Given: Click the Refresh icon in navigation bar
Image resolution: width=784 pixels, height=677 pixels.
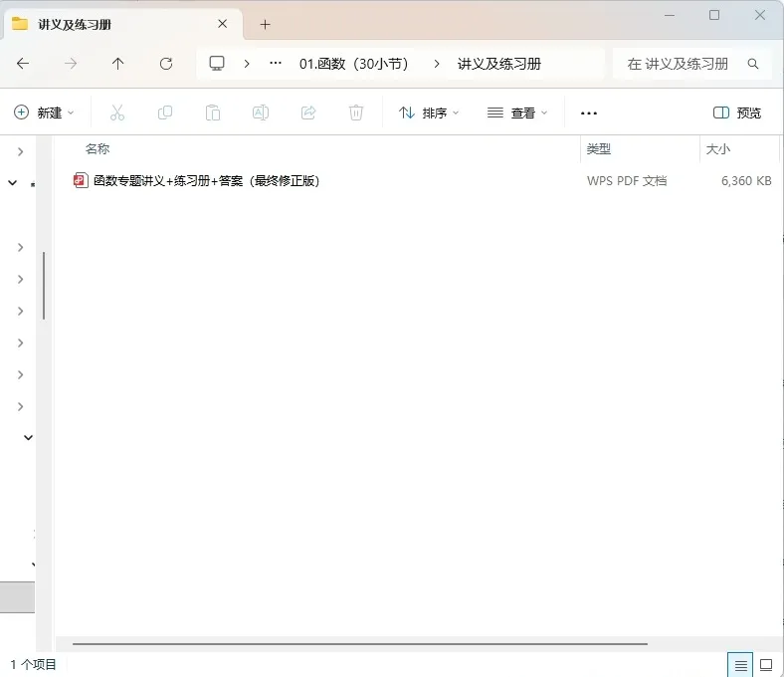Looking at the screenshot, I should click(x=166, y=64).
